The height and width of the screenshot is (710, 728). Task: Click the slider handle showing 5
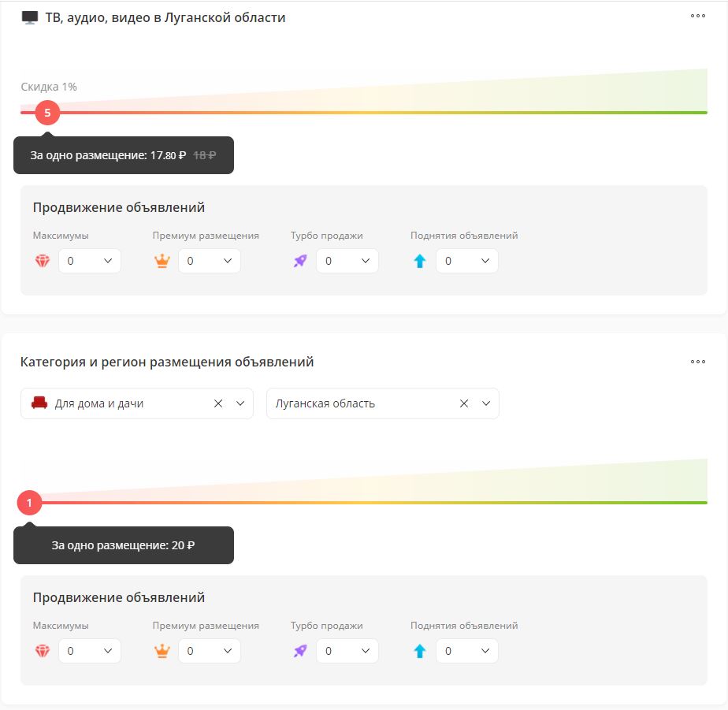47,113
